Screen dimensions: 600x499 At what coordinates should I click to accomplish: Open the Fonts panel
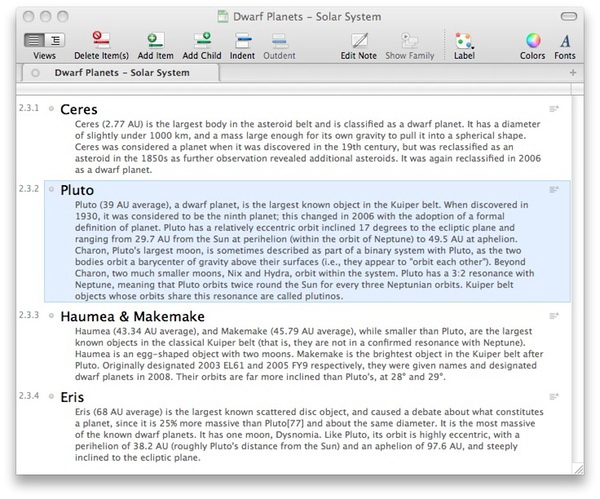click(x=565, y=40)
